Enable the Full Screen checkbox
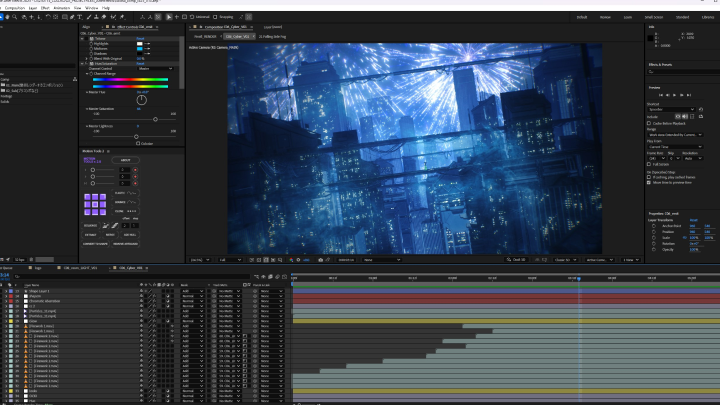This screenshot has height=405, width=720. pyautogui.click(x=649, y=164)
